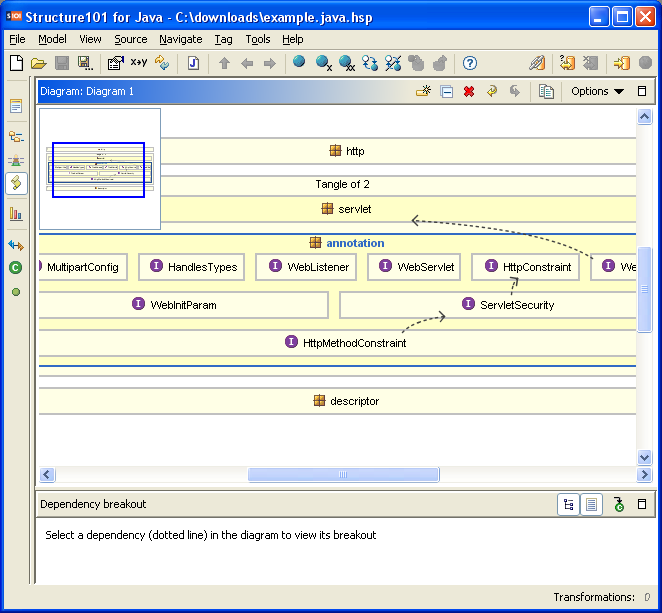Open the Model menu
The width and height of the screenshot is (662, 613).
click(x=52, y=39)
